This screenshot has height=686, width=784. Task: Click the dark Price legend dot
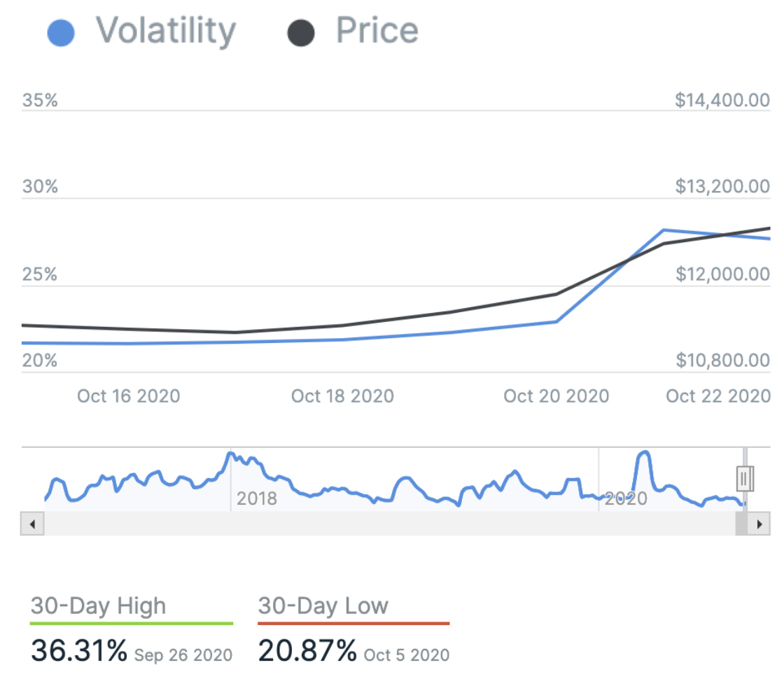click(x=300, y=34)
